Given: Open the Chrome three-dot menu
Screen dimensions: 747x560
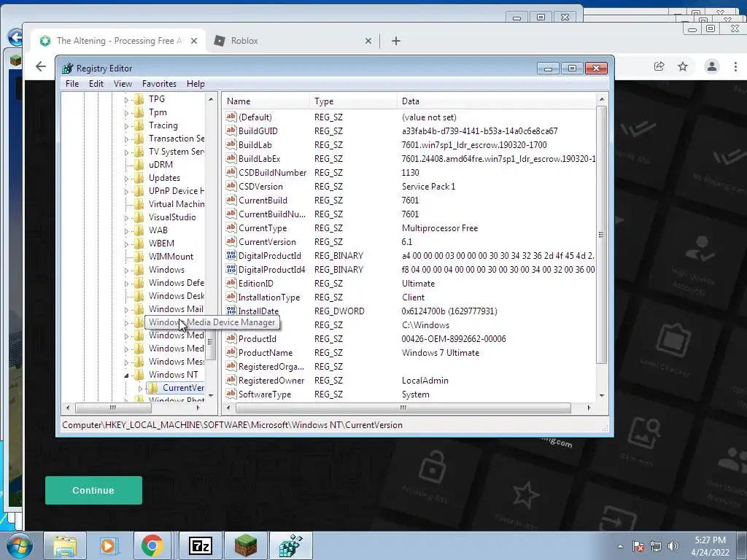Looking at the screenshot, I should pos(735,66).
